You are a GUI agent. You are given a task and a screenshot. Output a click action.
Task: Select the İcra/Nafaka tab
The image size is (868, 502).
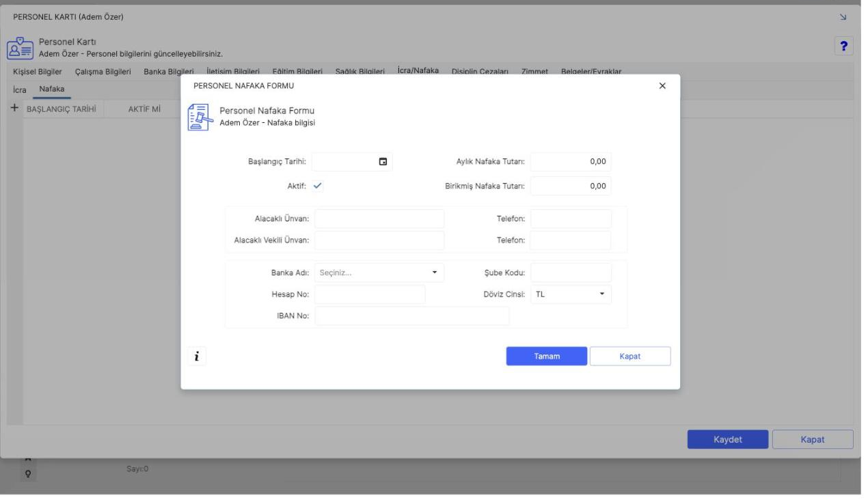(x=418, y=71)
